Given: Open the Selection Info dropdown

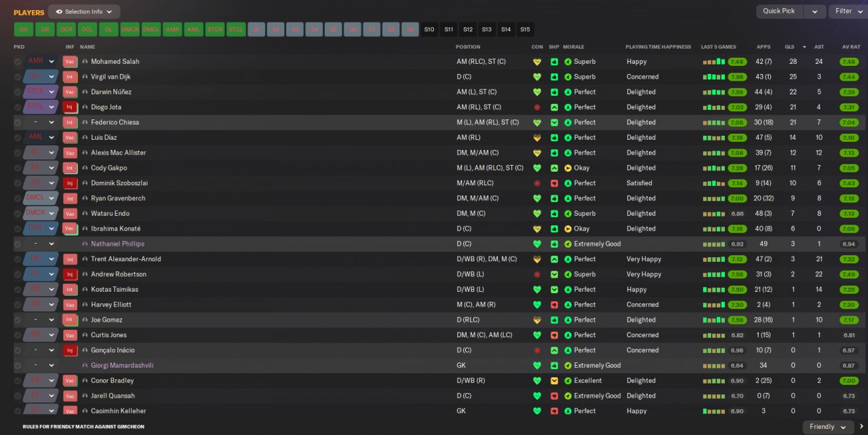Looking at the screenshot, I should tap(84, 12).
